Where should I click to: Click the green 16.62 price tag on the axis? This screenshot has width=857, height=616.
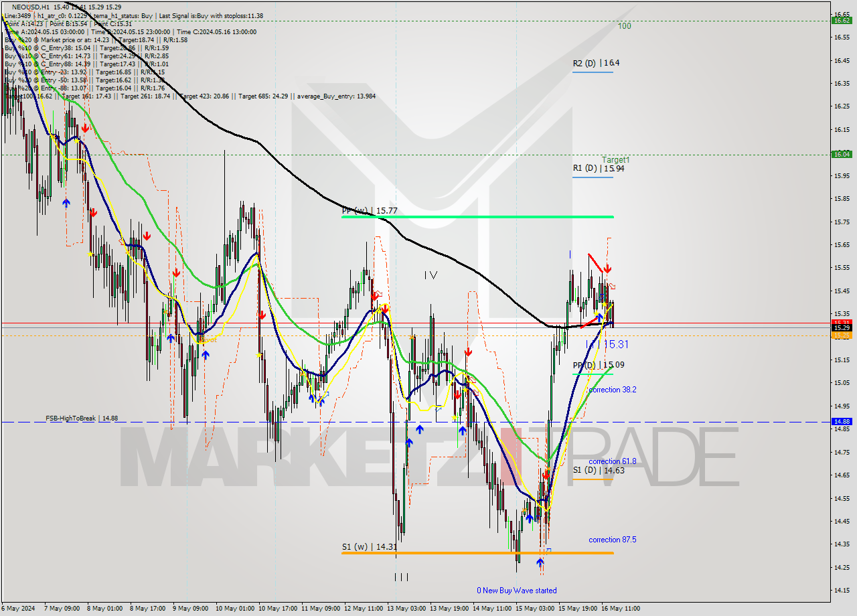coord(841,20)
